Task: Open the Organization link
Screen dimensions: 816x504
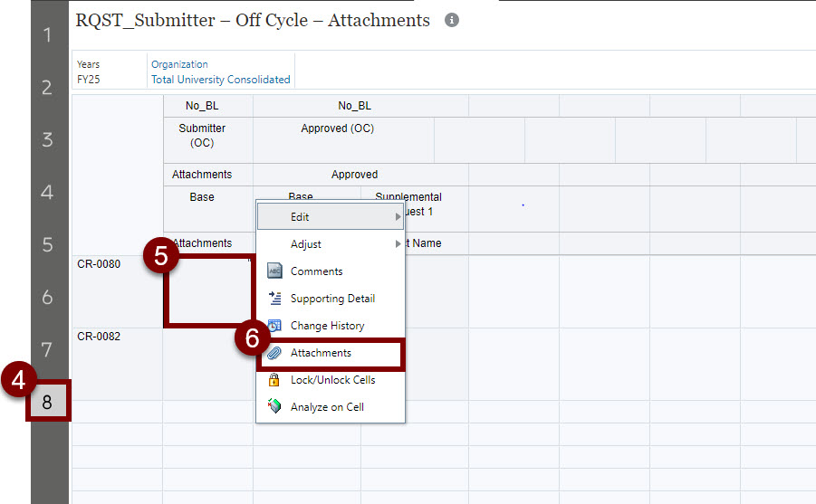Action: (179, 64)
